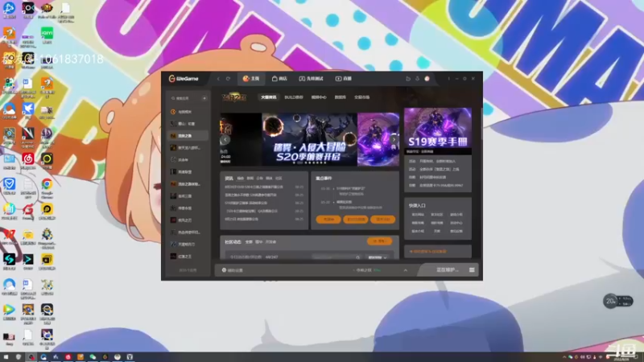This screenshot has width=644, height=362.
Task: Refresh the WeGame page
Action: tap(228, 78)
